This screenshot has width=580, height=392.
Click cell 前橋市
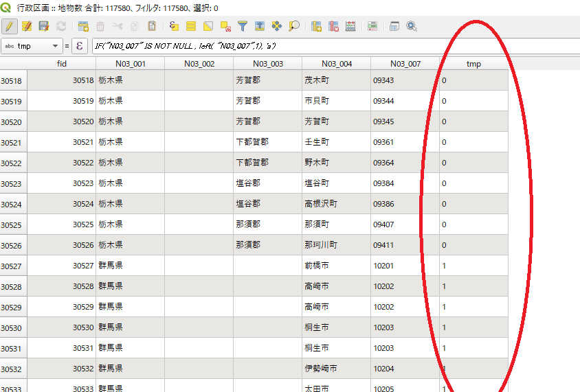[x=337, y=266]
